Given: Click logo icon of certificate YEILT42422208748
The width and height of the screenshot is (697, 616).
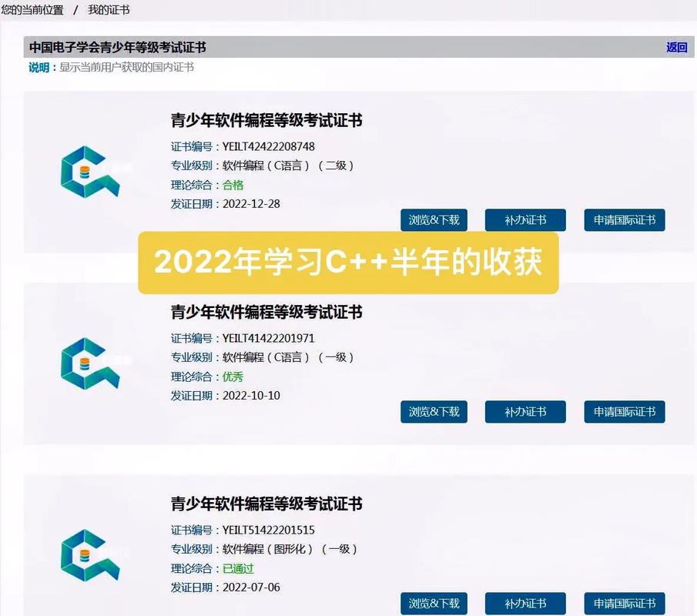Looking at the screenshot, I should pyautogui.click(x=90, y=172).
